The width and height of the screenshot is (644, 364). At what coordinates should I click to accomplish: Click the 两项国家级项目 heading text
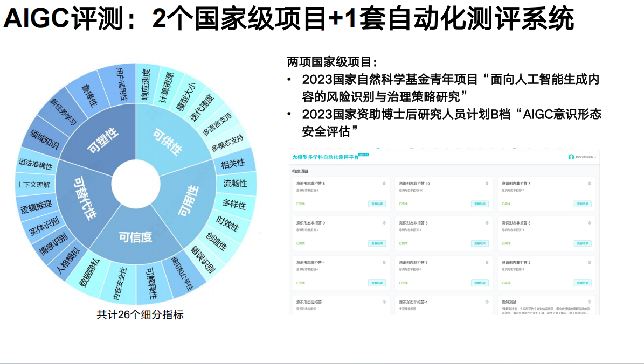point(331,62)
